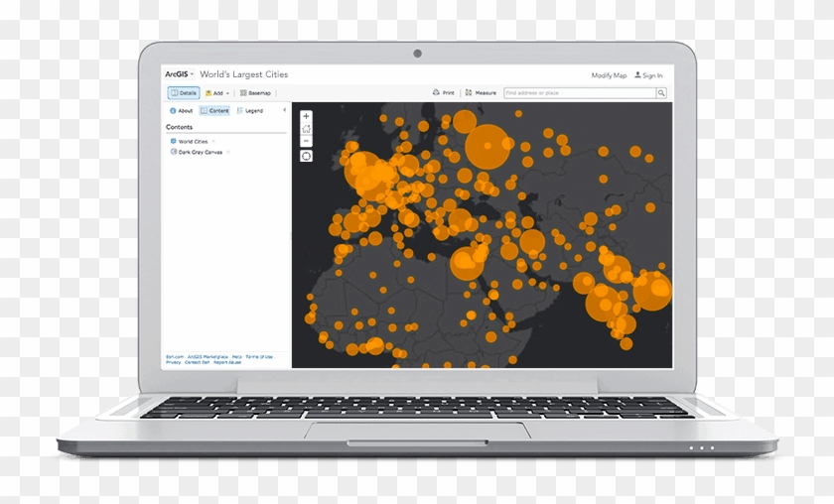Open the ArcGIS Marketplace footer link
The image size is (834, 504).
[208, 357]
